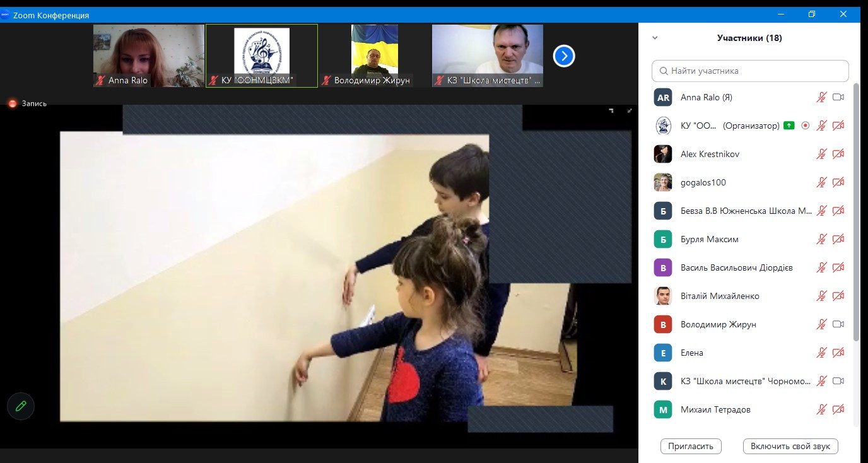Click Бевза В.В Южненська Школа participant name
The width and height of the screenshot is (868, 463).
[x=746, y=211]
